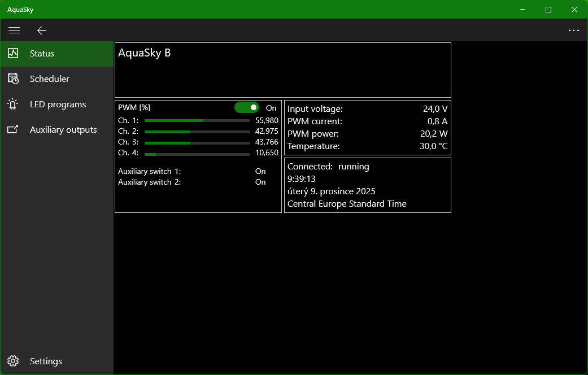Click the Ch. 2 PWM level bar
The width and height of the screenshot is (588, 375).
pos(197,132)
